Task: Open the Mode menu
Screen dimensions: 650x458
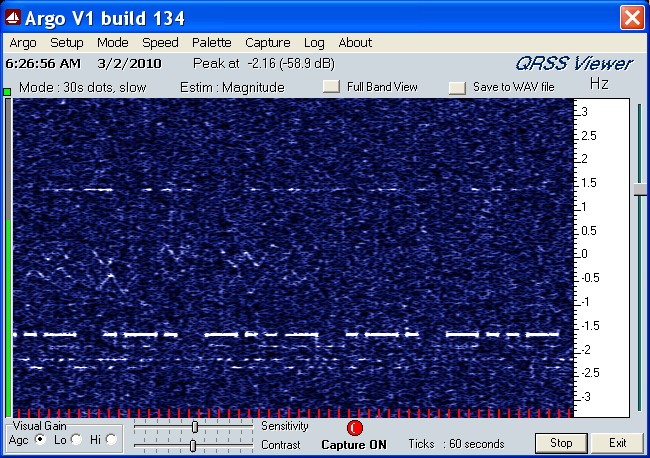Action: tap(113, 43)
